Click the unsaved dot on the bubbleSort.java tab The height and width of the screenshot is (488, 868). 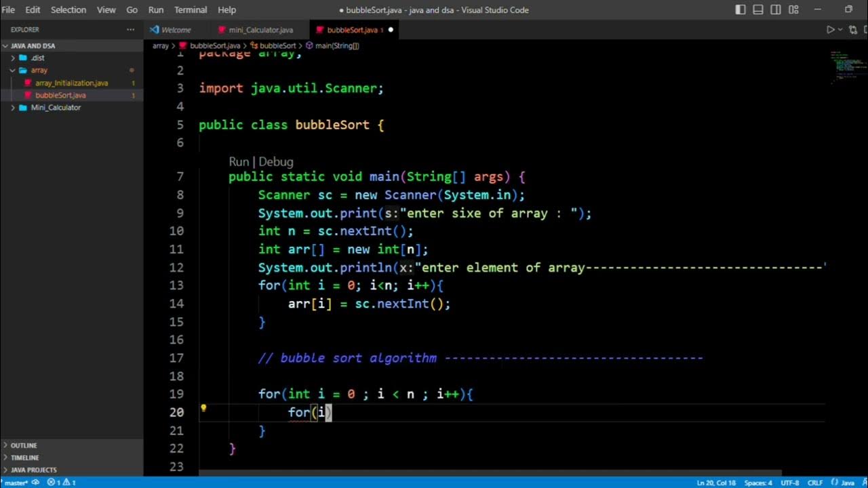click(391, 30)
